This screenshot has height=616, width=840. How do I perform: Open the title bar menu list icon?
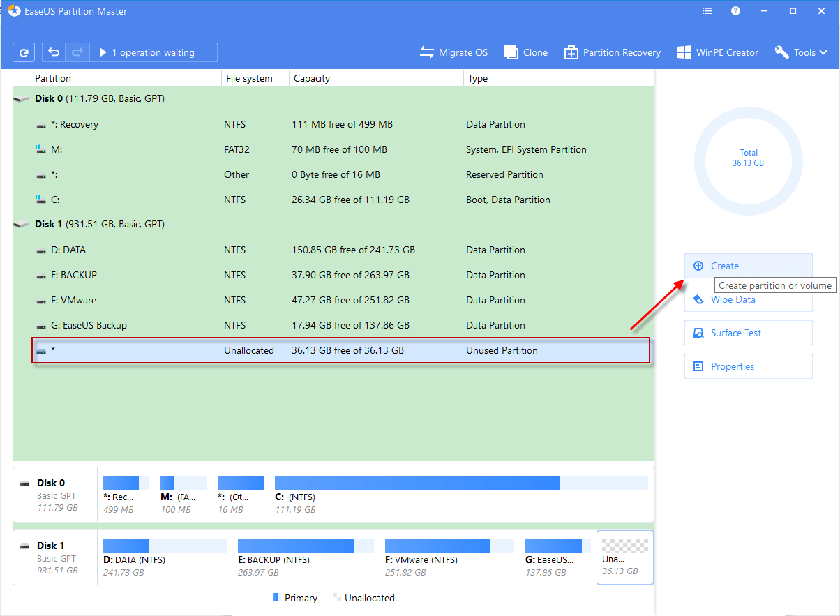[x=707, y=11]
